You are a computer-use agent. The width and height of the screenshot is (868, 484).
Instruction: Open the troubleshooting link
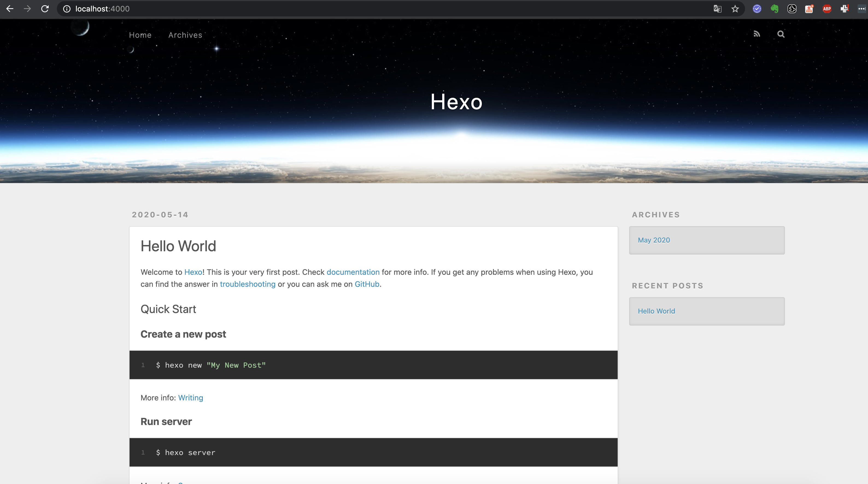(x=248, y=284)
